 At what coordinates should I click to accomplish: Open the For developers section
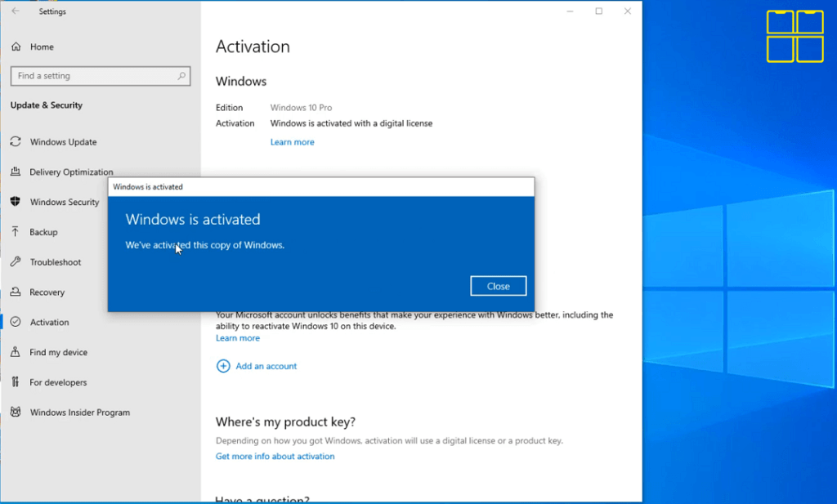click(58, 381)
